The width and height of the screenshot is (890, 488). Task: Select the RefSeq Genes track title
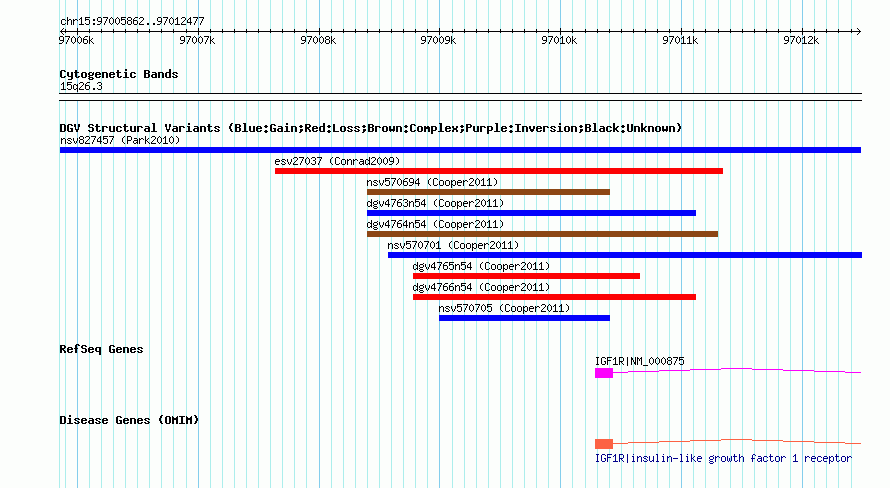[x=101, y=349]
